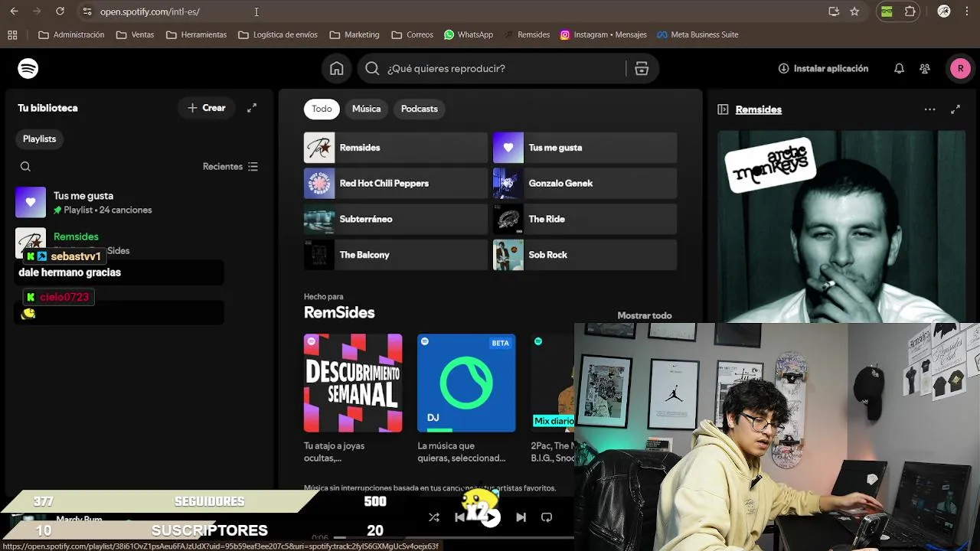
Task: Open the DJ Beta card
Action: pyautogui.click(x=466, y=383)
